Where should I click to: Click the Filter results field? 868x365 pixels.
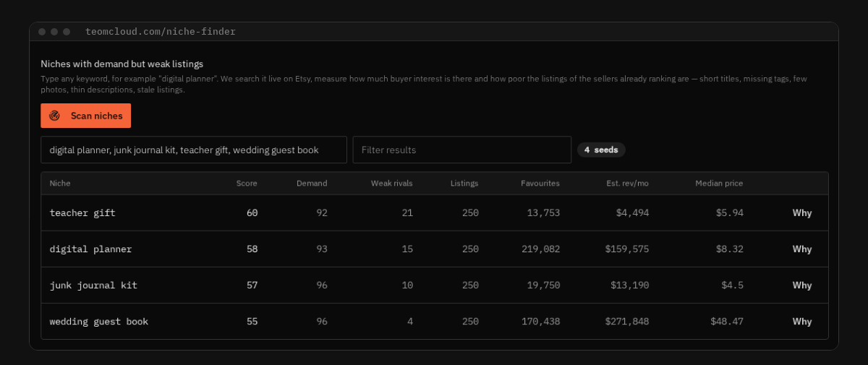462,150
